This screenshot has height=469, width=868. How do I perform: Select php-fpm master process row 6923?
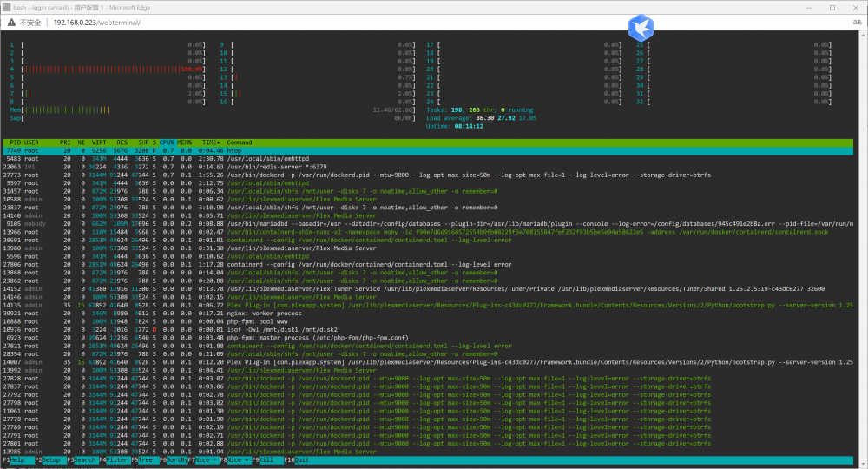tap(428, 338)
